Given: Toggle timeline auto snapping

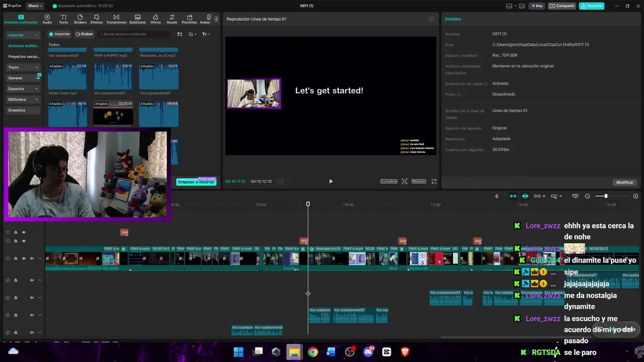Looking at the screenshot, I should click(x=525, y=196).
